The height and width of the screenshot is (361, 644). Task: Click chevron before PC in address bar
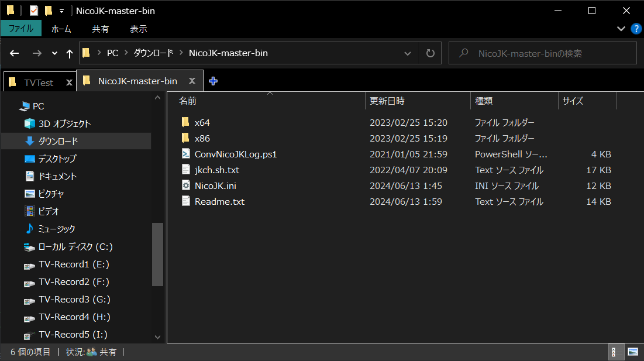[x=99, y=53]
